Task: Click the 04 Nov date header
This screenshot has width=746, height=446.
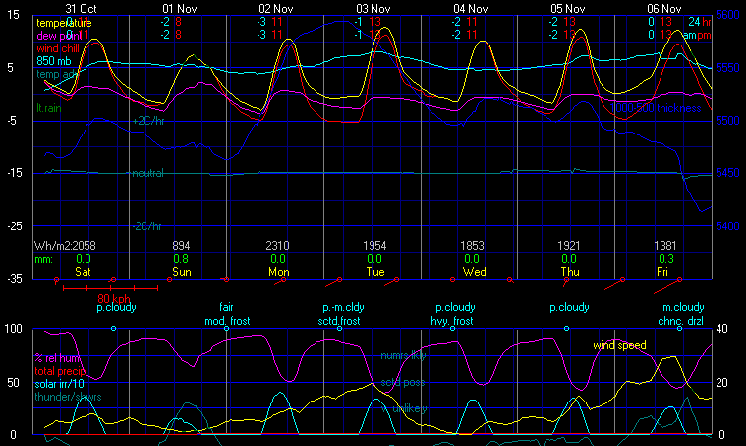Action: (x=471, y=9)
